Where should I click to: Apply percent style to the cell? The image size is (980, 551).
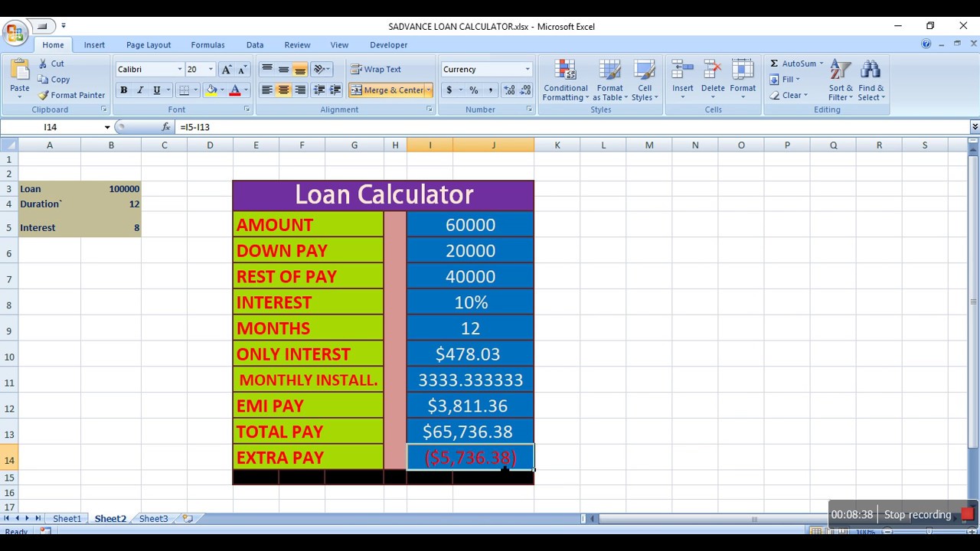click(474, 90)
